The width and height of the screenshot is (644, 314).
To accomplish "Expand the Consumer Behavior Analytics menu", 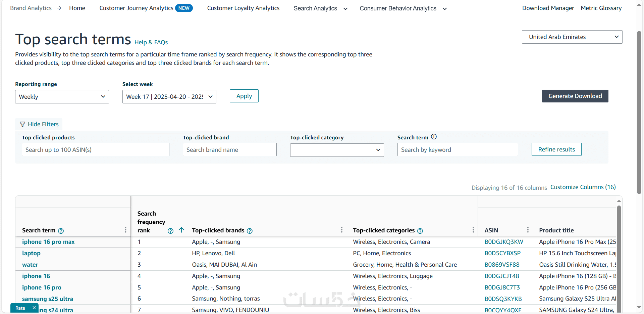I will point(403,8).
